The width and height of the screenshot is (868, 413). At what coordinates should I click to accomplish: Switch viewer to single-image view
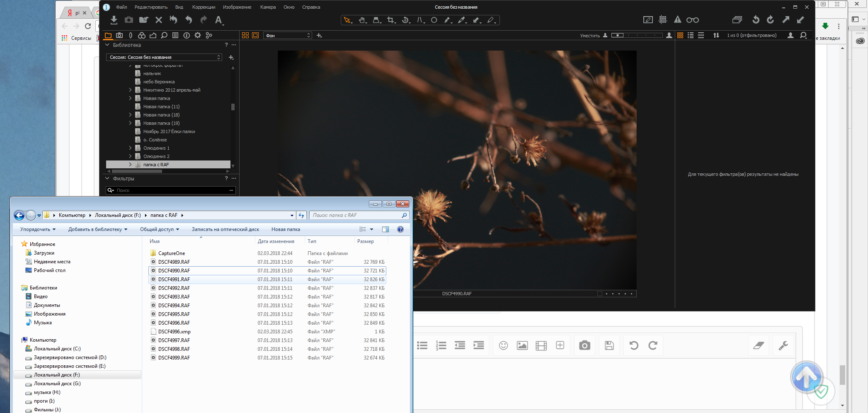tap(255, 35)
